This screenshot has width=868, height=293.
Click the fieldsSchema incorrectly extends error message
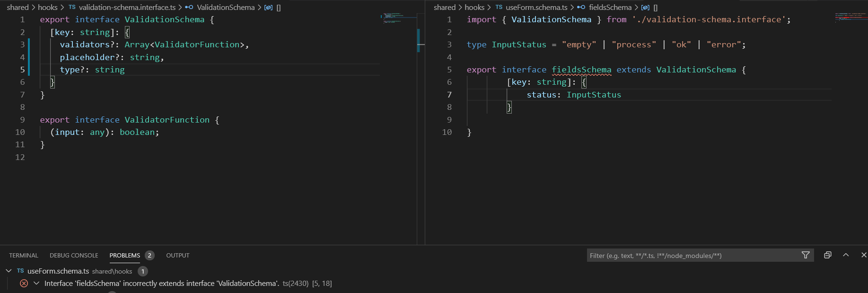pos(161,283)
